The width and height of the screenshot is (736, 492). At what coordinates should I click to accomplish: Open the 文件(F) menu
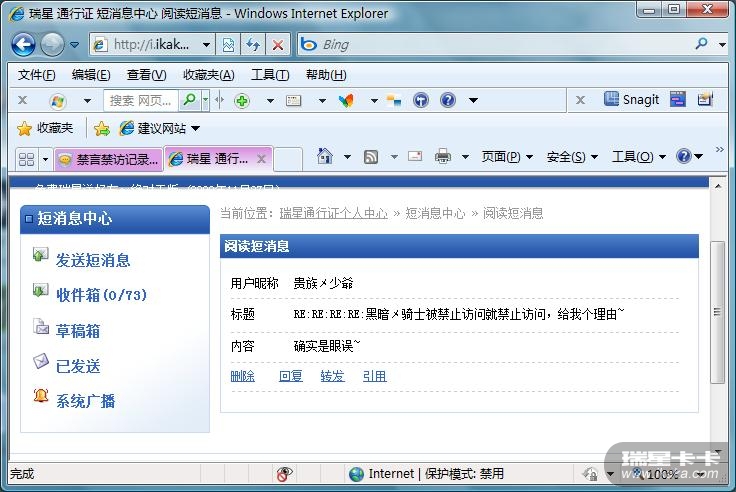pos(37,75)
